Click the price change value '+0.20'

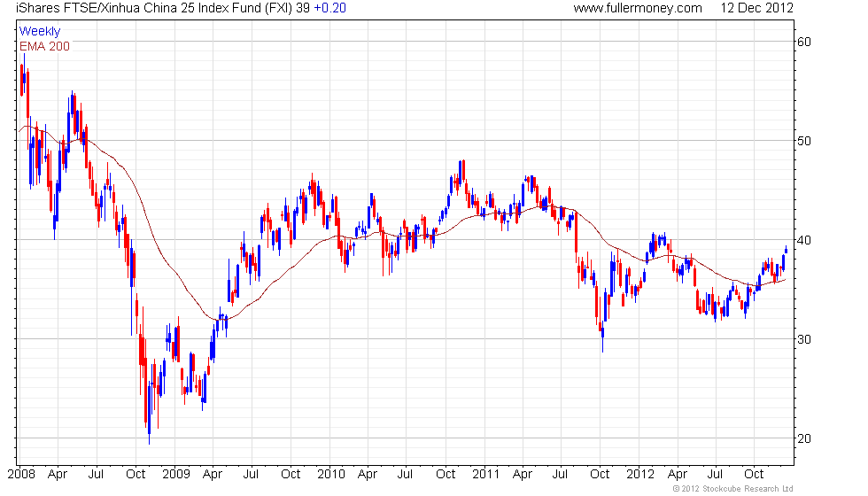coord(329,8)
